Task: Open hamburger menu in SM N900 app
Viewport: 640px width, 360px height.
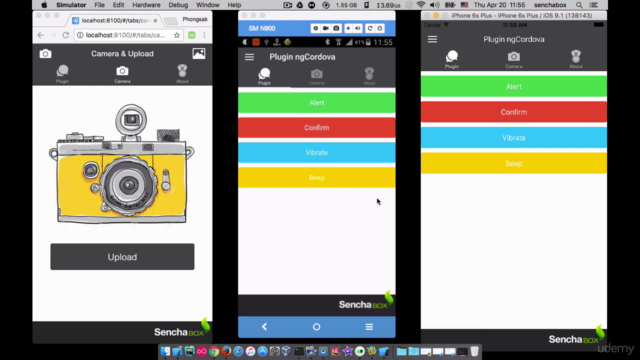Action: pos(249,57)
